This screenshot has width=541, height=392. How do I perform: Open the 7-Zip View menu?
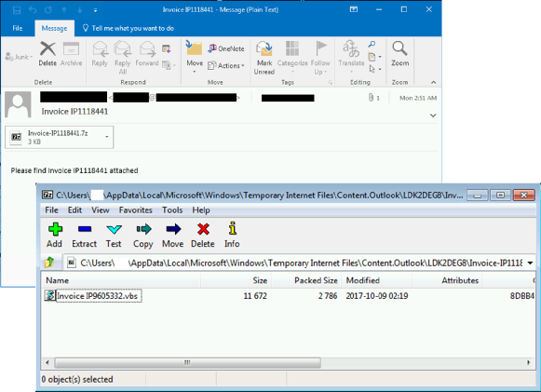click(100, 210)
